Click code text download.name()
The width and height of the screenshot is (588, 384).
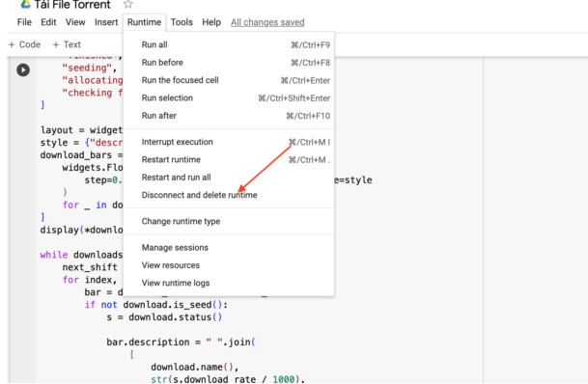(195, 367)
